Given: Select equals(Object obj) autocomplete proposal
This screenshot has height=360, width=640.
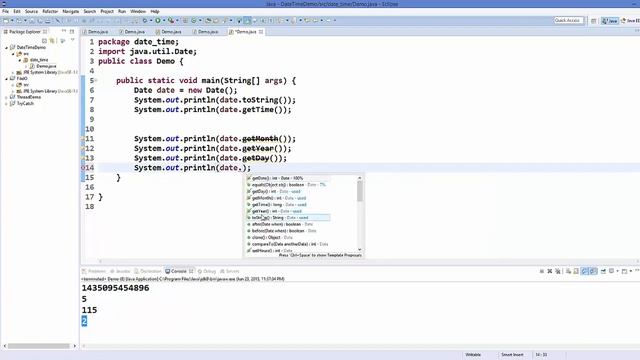Looking at the screenshot, I should coord(289,185).
